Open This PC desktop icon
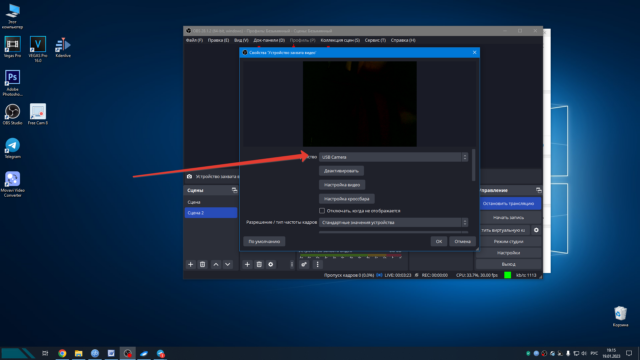 13,16
